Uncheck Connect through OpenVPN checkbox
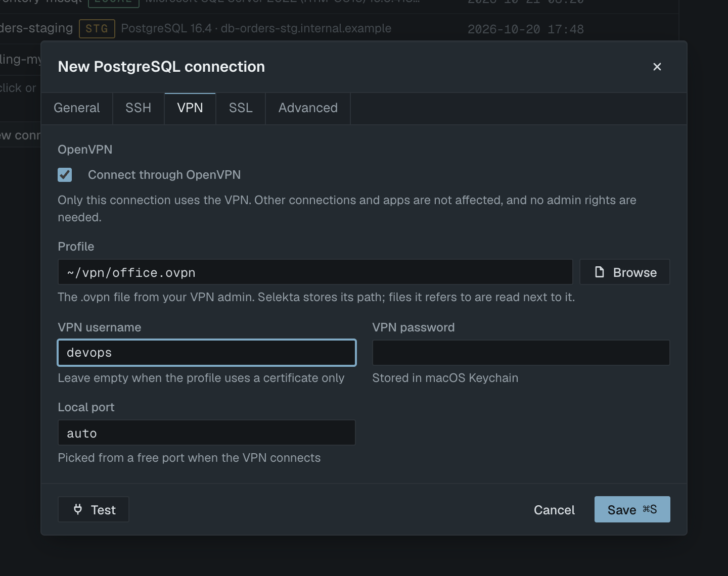This screenshot has height=576, width=728. tap(65, 175)
